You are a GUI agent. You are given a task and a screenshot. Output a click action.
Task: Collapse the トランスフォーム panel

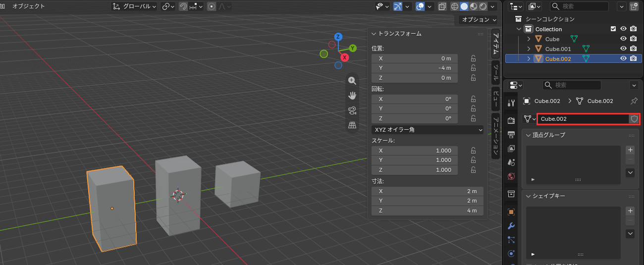374,34
